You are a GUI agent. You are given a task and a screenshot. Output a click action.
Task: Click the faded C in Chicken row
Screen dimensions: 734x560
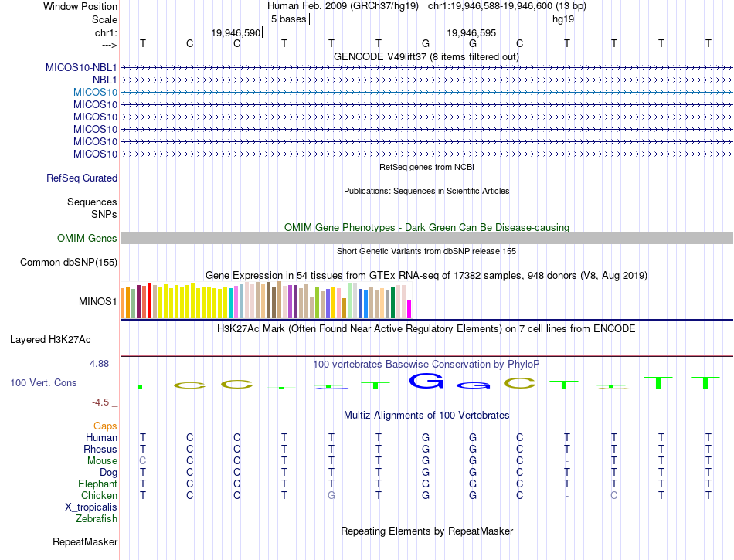coord(613,495)
